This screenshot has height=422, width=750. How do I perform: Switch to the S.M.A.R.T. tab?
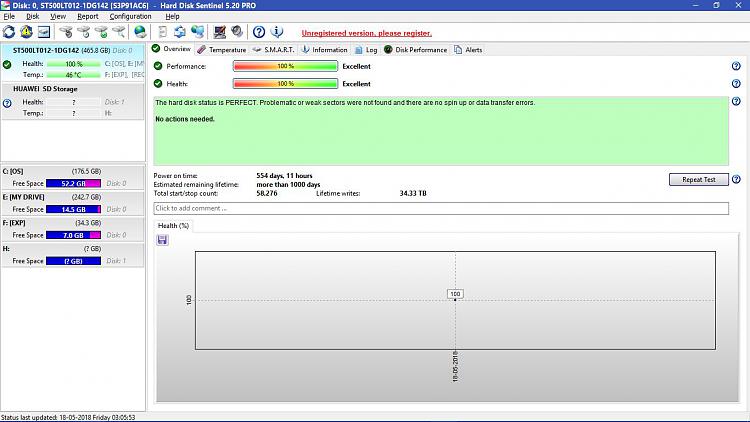[x=274, y=50]
